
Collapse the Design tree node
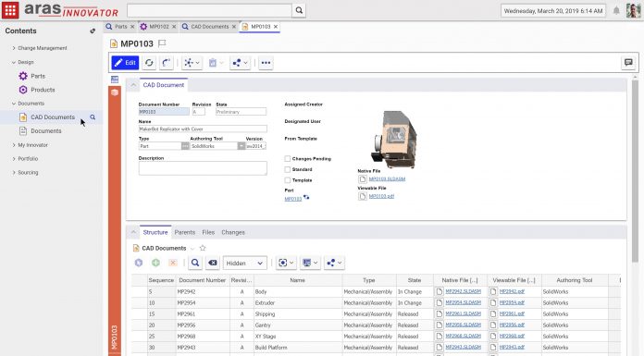[14, 62]
